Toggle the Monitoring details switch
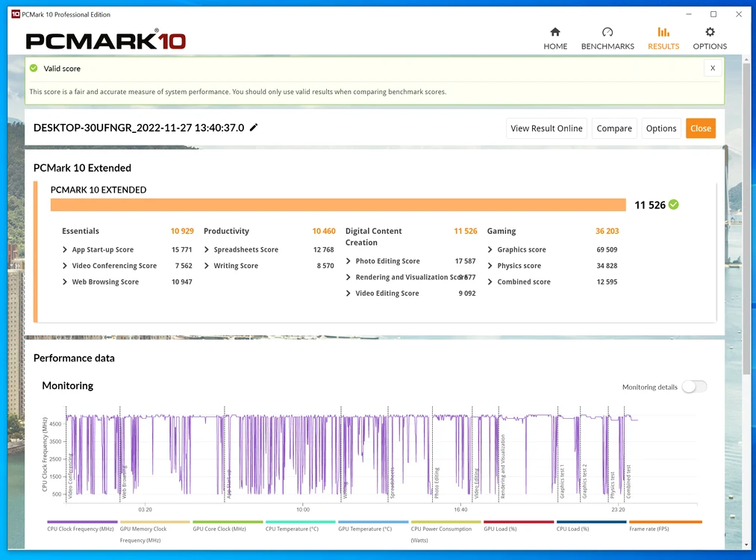Image resolution: width=756 pixels, height=560 pixels. tap(695, 387)
